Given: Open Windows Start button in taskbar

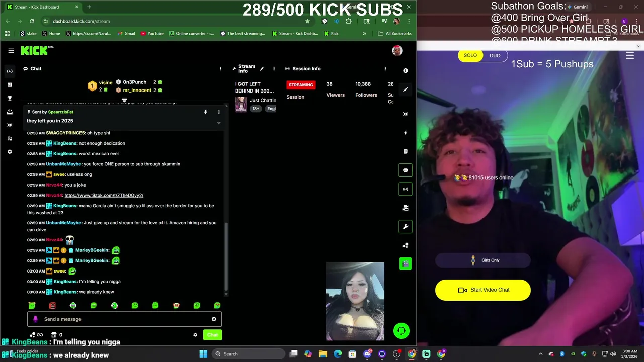Looking at the screenshot, I should pyautogui.click(x=203, y=354).
